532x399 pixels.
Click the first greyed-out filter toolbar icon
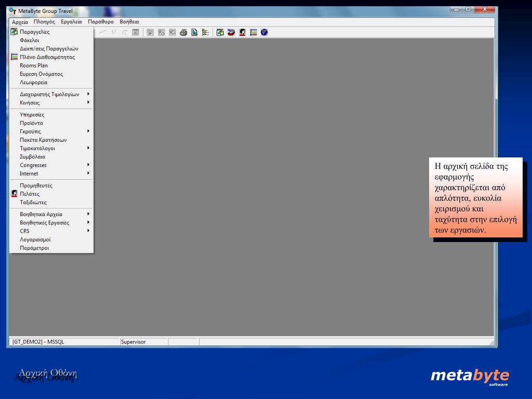coord(150,33)
